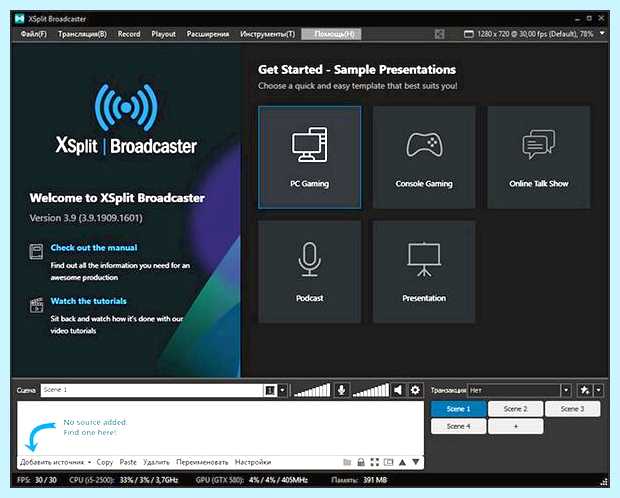Click the Version 3.9 (3.9.1909.1601) text
Image resolution: width=620 pixels, height=498 pixels.
pos(86,218)
